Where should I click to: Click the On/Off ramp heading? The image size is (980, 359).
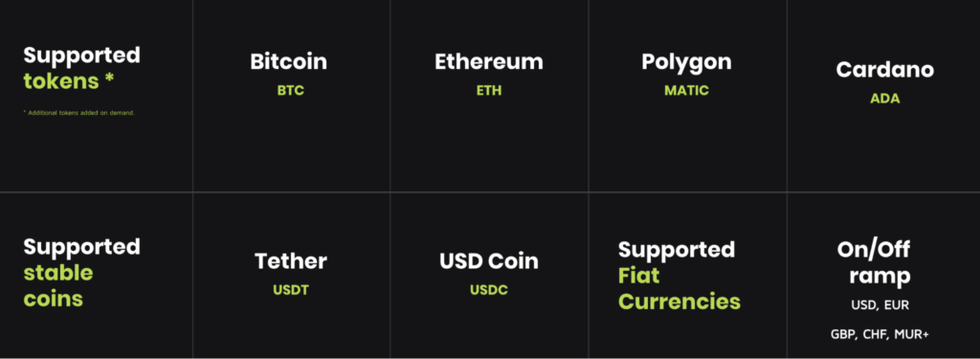[874, 262]
